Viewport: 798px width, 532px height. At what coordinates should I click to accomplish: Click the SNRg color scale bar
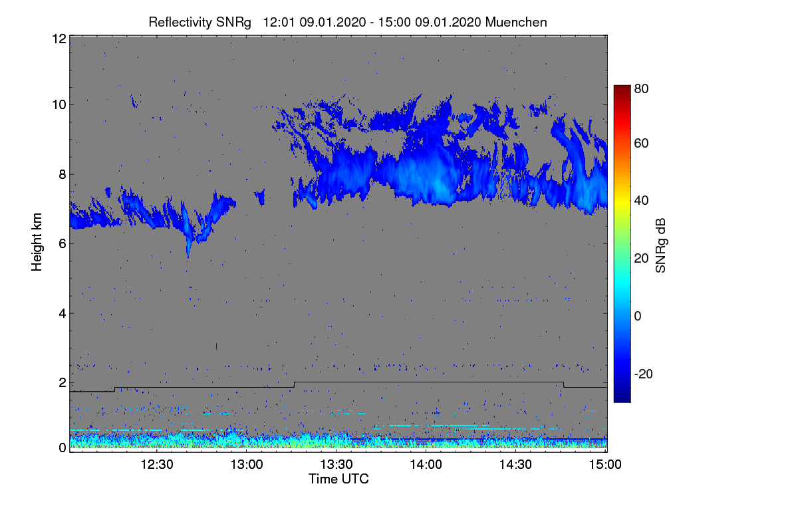click(621, 243)
